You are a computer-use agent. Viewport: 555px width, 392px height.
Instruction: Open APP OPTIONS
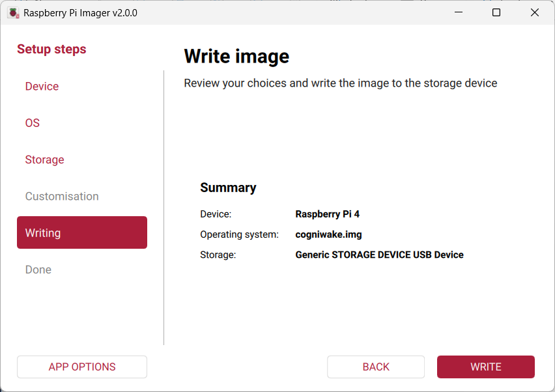(x=82, y=367)
